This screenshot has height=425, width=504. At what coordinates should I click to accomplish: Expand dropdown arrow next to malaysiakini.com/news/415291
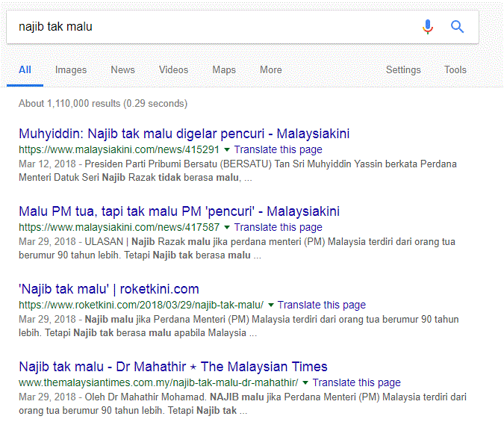coord(227,150)
